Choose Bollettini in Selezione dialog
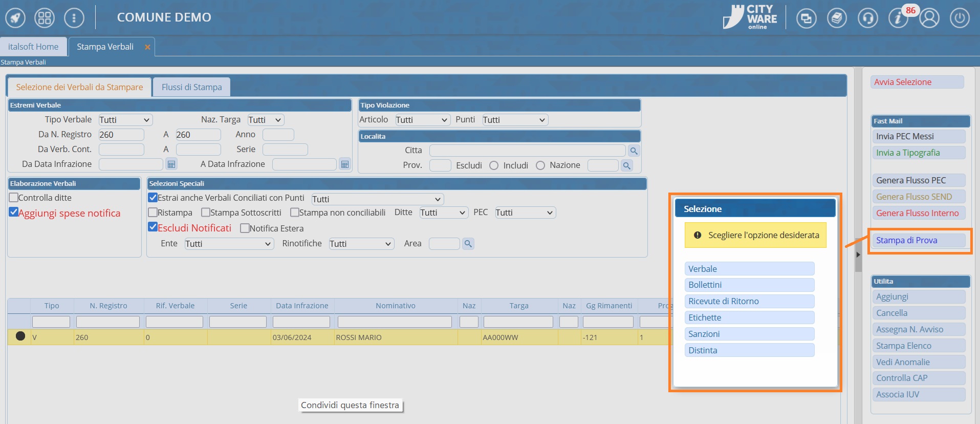The width and height of the screenshot is (980, 424). (749, 285)
